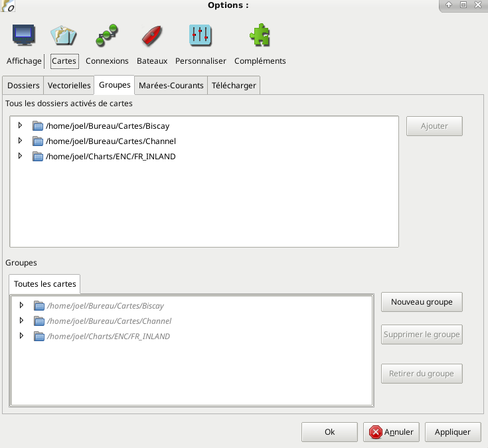Open the Compléments puzzle piece icon

point(260,35)
